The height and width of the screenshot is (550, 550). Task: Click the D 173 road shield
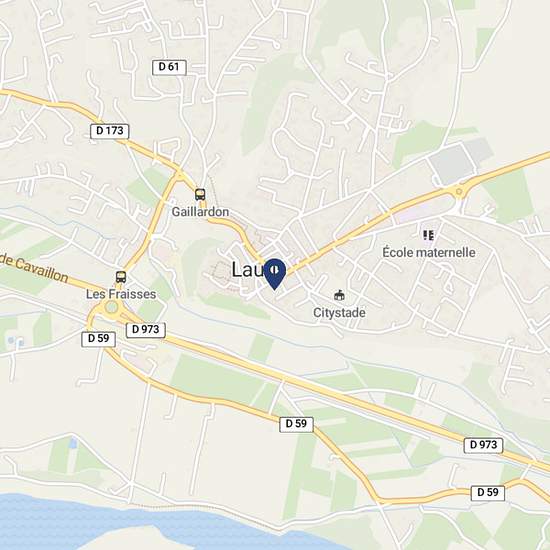point(109,131)
